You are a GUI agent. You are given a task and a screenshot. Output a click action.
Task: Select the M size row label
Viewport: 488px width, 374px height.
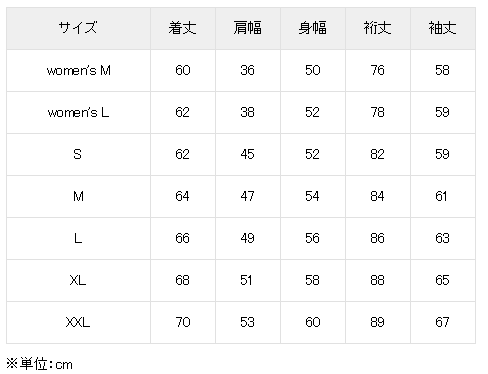click(78, 197)
